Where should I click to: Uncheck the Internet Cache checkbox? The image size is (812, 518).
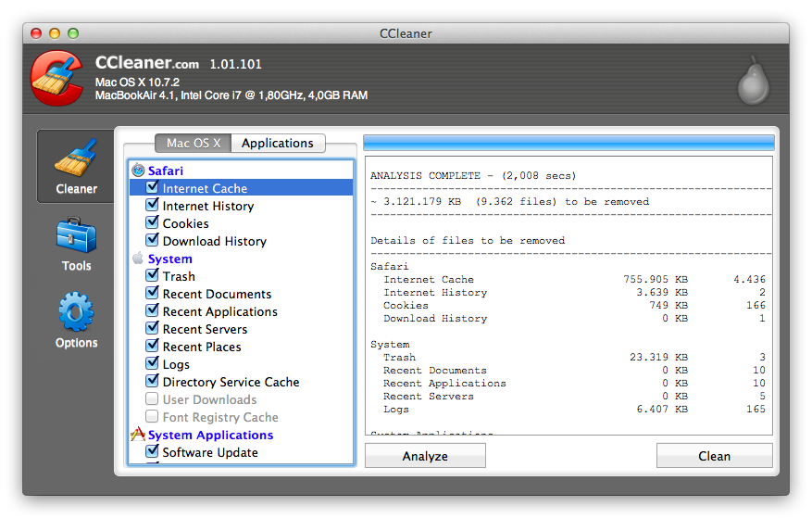[x=152, y=187]
